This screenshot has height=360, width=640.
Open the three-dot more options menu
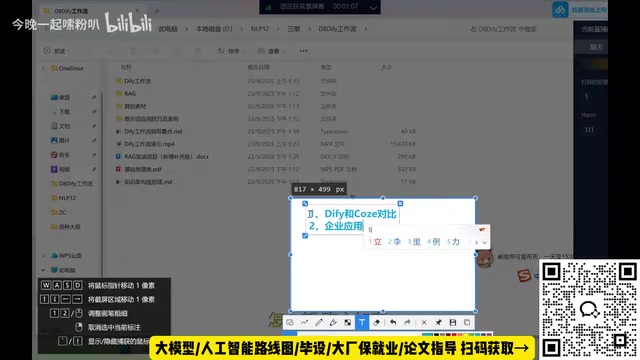click(x=303, y=51)
